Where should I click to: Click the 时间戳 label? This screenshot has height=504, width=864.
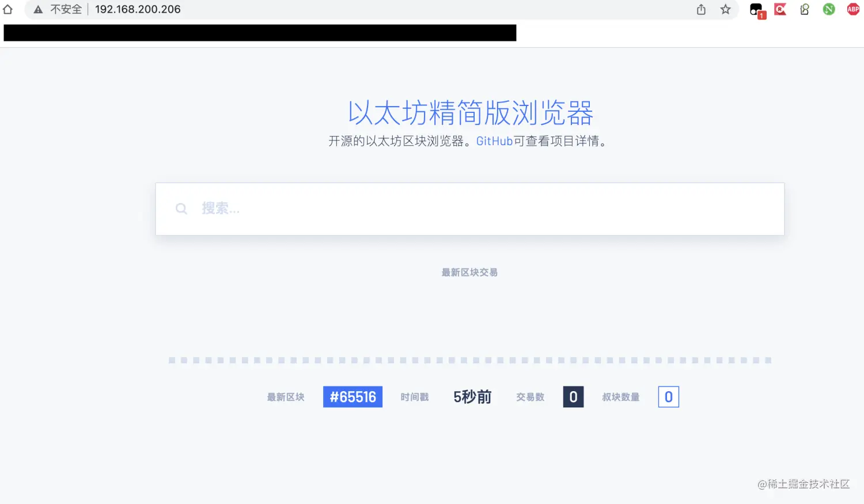(415, 397)
